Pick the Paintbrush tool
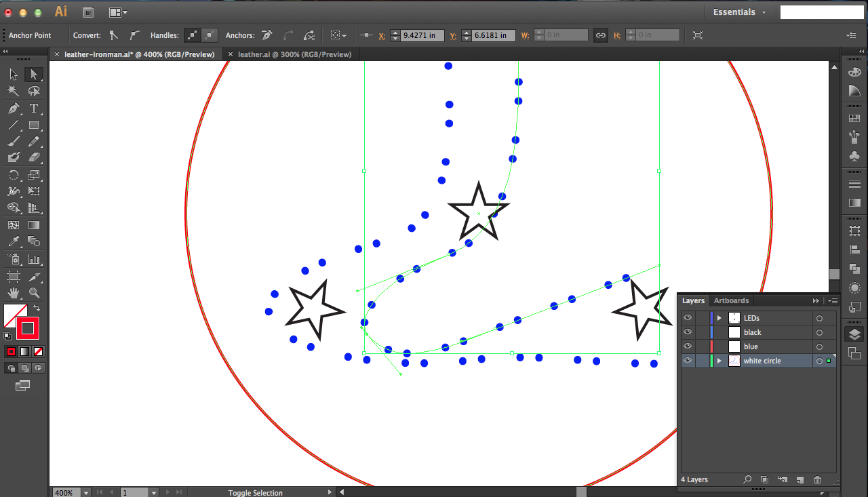Image resolution: width=868 pixels, height=497 pixels. [x=14, y=142]
